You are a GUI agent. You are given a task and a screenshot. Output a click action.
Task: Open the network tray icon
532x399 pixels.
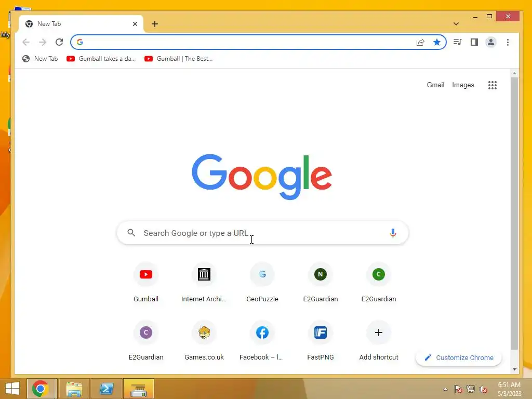(x=471, y=389)
